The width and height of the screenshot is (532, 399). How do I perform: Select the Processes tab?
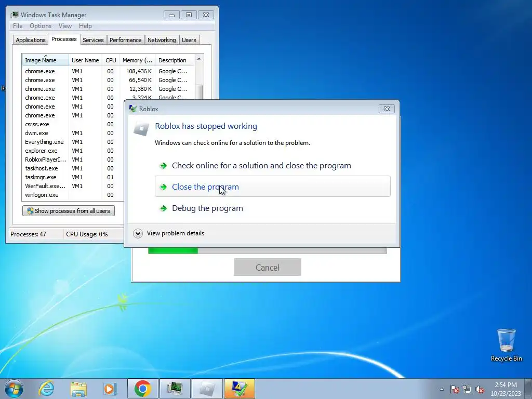click(x=64, y=39)
